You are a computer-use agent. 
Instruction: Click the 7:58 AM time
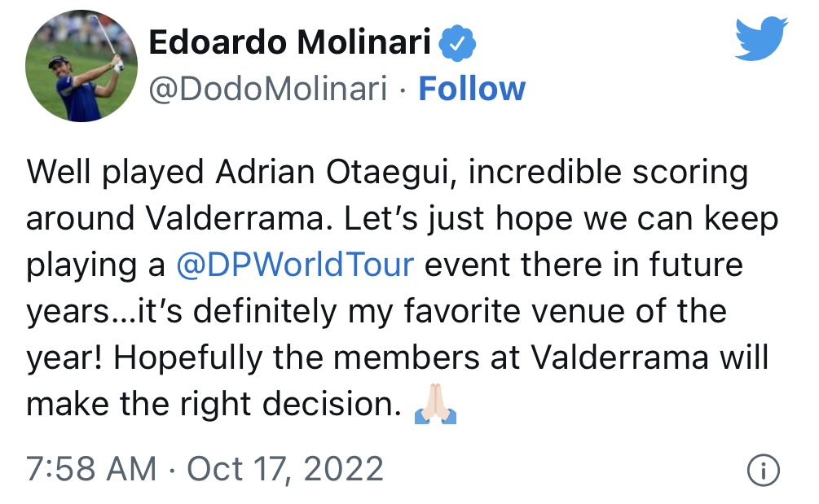pyautogui.click(x=91, y=470)
